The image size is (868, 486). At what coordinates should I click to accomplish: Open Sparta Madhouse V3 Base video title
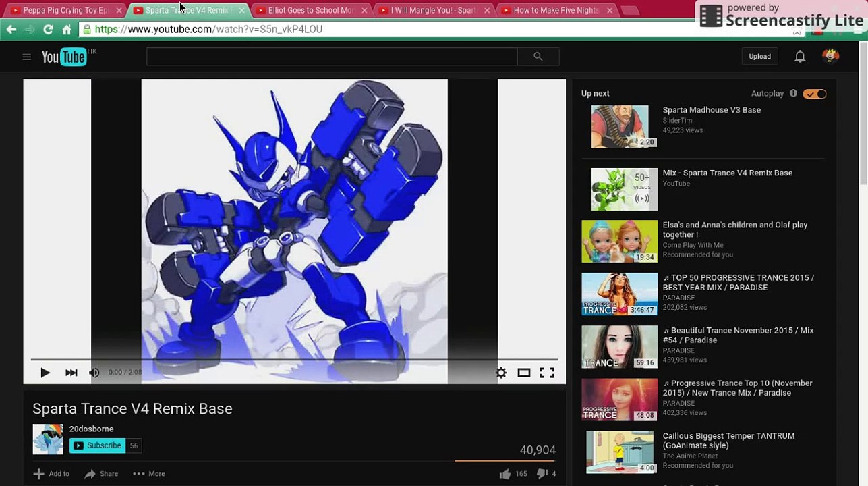click(712, 110)
